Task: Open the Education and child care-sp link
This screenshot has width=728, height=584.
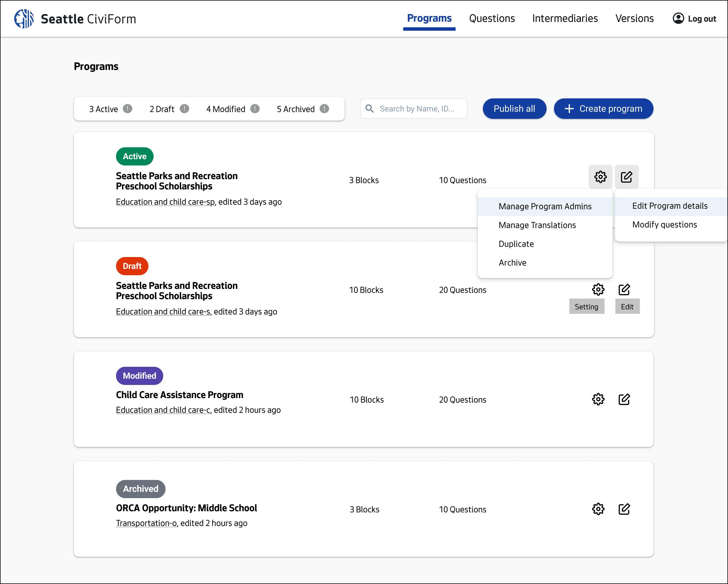Action: click(x=165, y=202)
